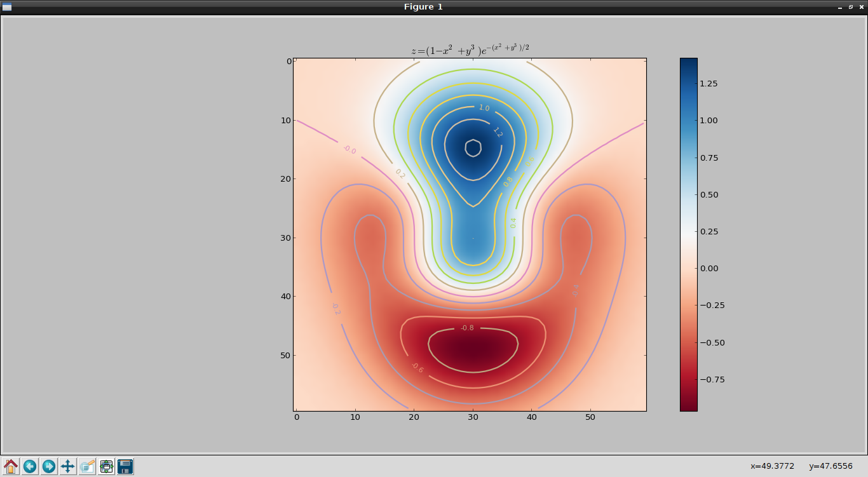Click the x=49.3772 coordinate readout

click(772, 466)
